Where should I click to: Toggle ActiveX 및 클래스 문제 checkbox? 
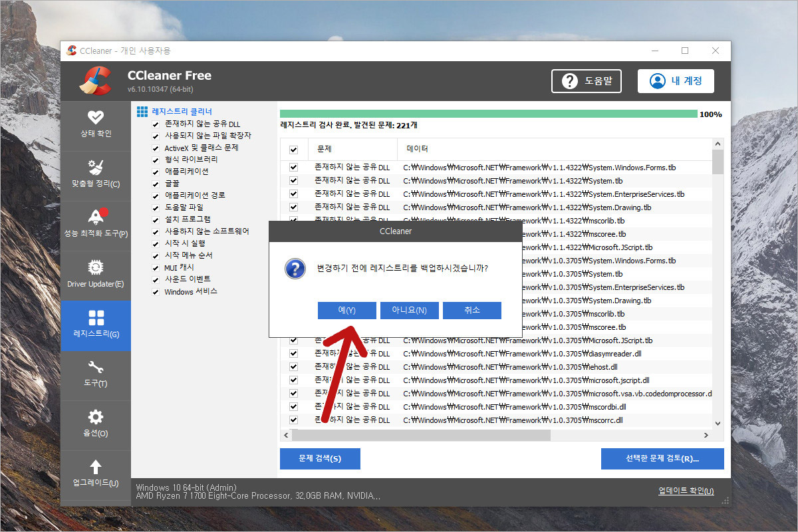point(155,148)
